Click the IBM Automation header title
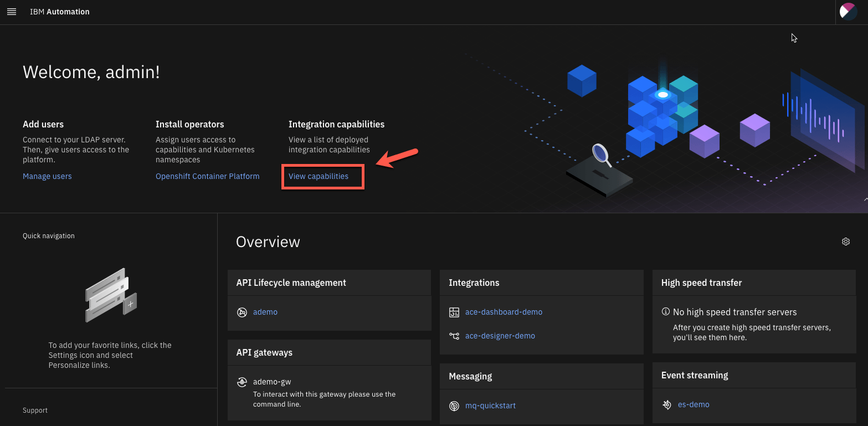 pos(59,11)
